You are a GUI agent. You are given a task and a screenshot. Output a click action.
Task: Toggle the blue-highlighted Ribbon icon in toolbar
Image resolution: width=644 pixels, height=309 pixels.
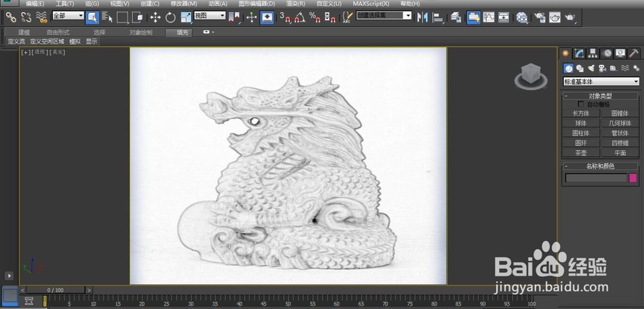[x=473, y=17]
